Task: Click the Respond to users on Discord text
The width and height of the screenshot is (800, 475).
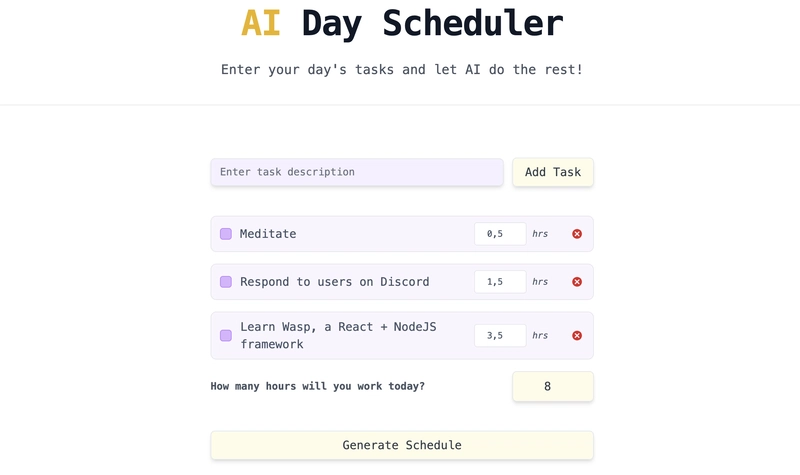Action: (335, 282)
